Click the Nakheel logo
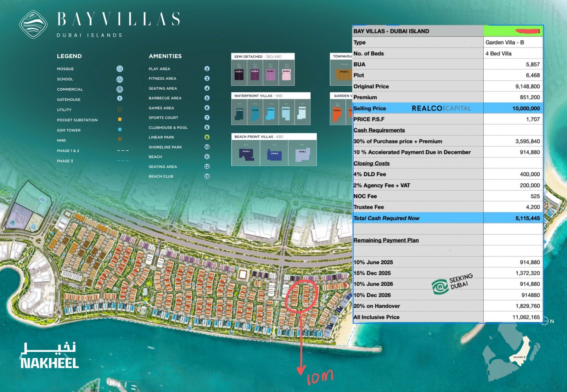This screenshot has height=392, width=567. tap(50, 355)
